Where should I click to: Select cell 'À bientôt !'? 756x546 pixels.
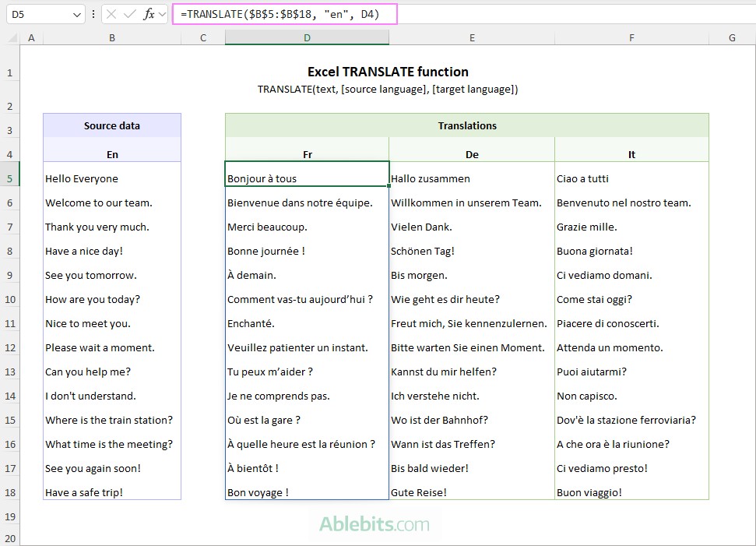click(307, 463)
